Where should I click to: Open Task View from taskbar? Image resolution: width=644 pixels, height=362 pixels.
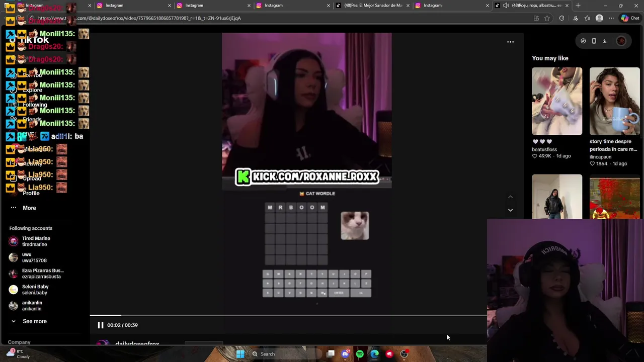331,354
